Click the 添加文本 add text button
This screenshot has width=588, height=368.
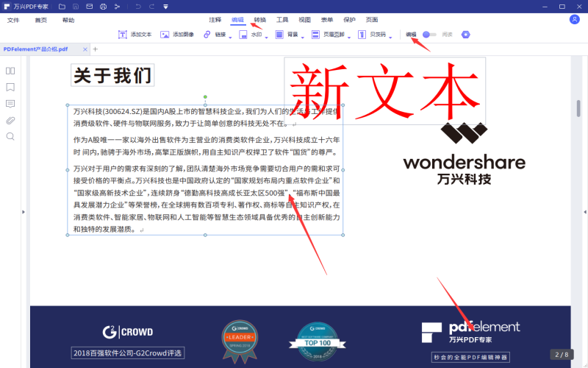tap(135, 35)
